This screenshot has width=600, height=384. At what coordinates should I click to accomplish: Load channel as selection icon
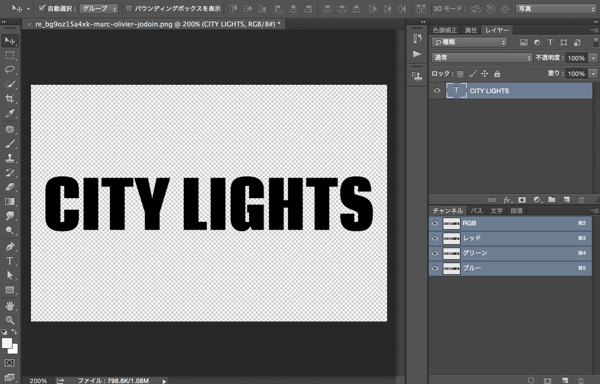pyautogui.click(x=531, y=380)
